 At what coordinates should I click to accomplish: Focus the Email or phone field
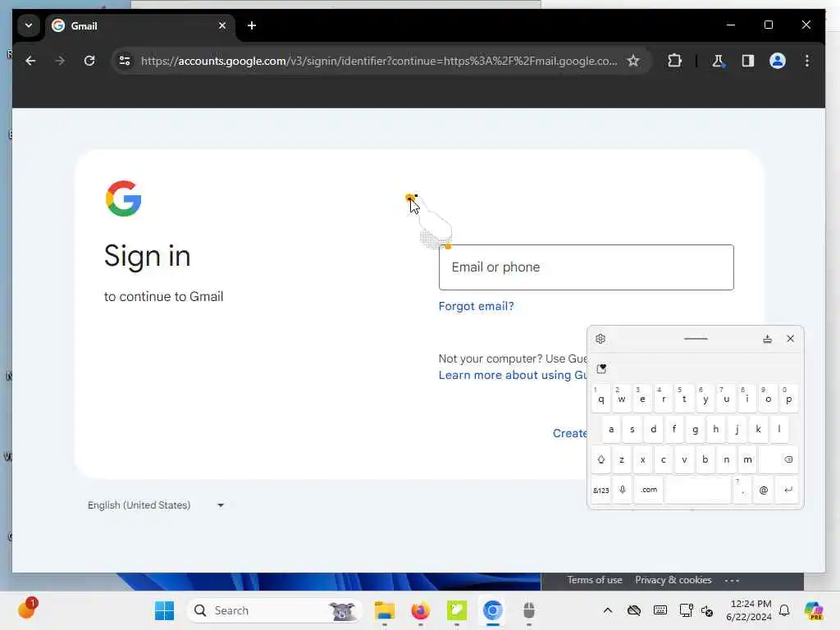point(586,267)
